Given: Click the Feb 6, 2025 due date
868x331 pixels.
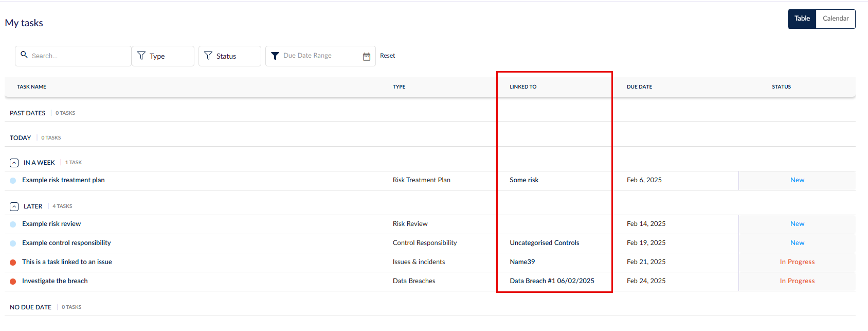Looking at the screenshot, I should click(644, 180).
